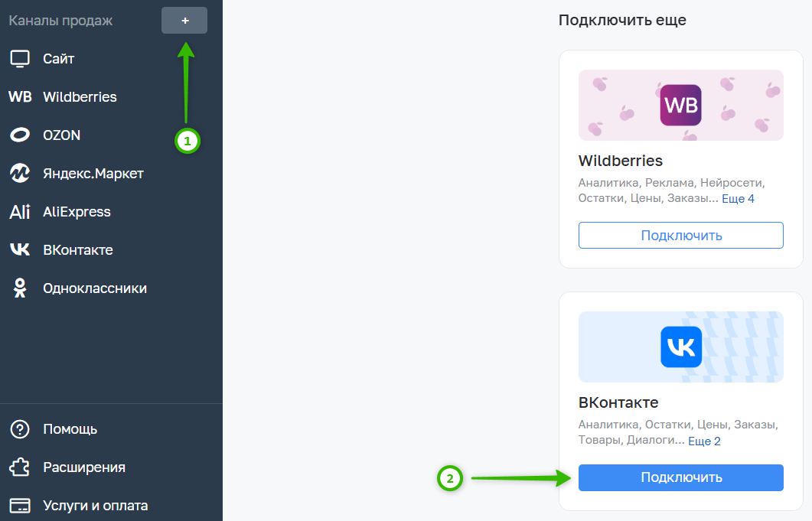The image size is (812, 521).
Task: Select the WB Wildberries sidebar icon
Action: (20, 97)
